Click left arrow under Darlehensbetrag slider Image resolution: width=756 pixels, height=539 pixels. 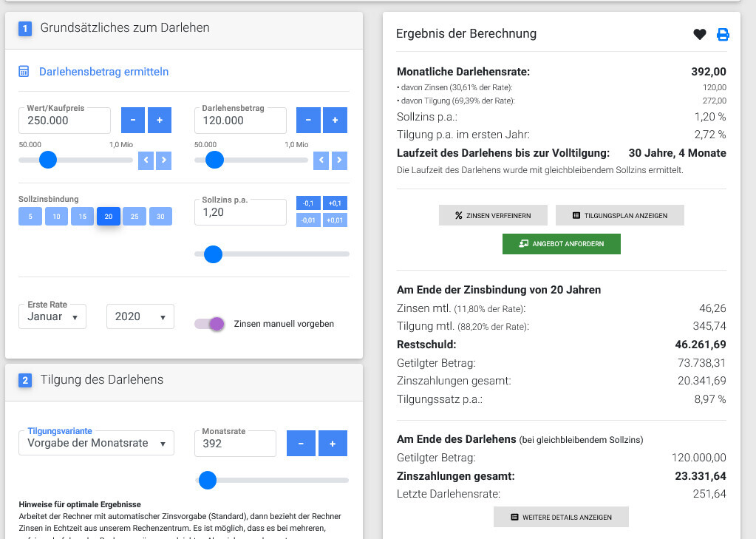click(x=321, y=160)
